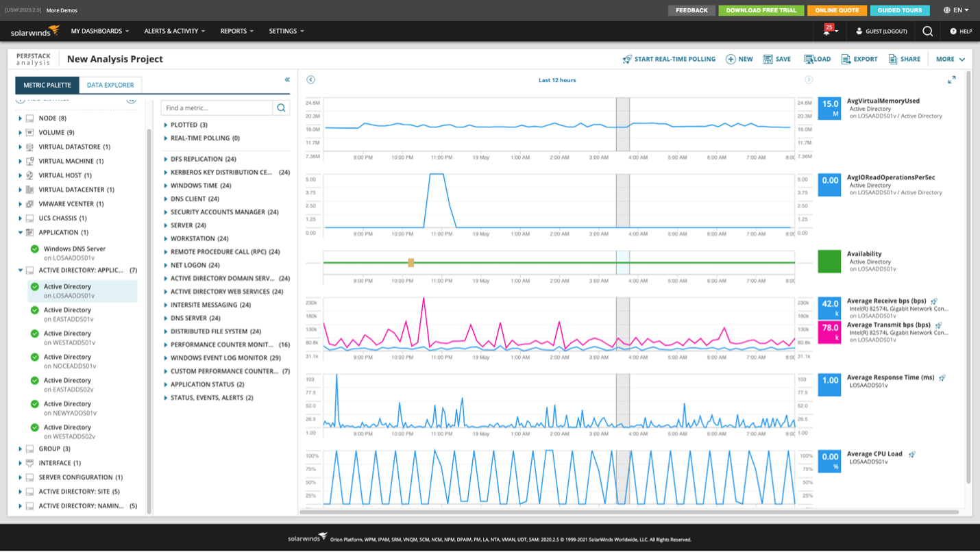Image resolution: width=980 pixels, height=554 pixels.
Task: Collapse the metric palette with double-chevron icon
Action: point(287,80)
